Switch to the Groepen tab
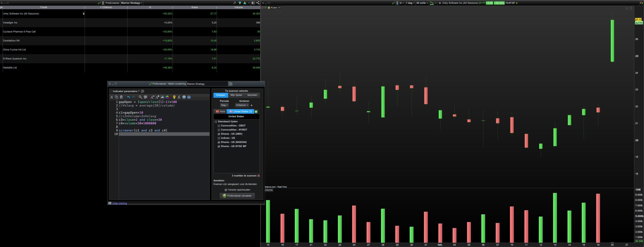Screen dimensions: 644x247 click(220, 95)
